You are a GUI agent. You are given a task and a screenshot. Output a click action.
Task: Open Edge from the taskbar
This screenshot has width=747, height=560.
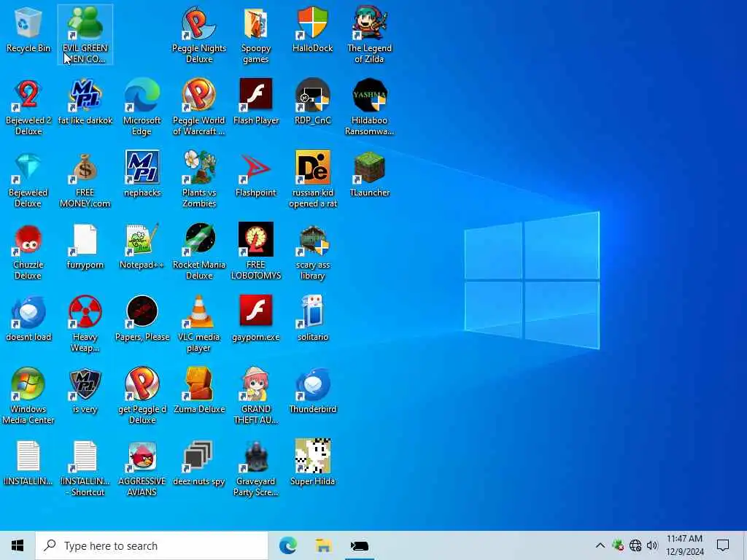tap(287, 545)
